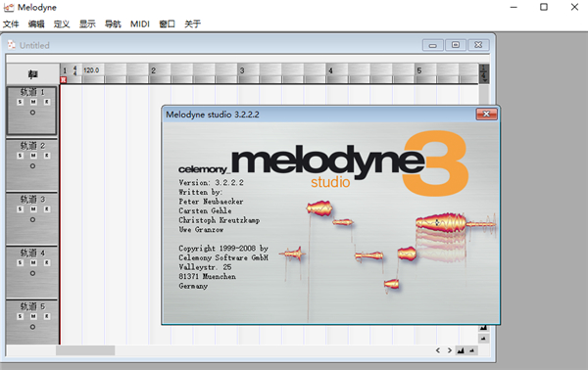Click the third small button on 轨道 1
The height and width of the screenshot is (370, 588).
(x=47, y=102)
